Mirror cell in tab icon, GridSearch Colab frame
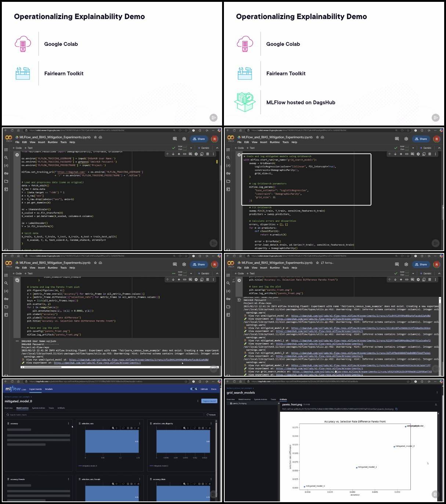Viewport: 446px width, 504px height. pos(424,154)
